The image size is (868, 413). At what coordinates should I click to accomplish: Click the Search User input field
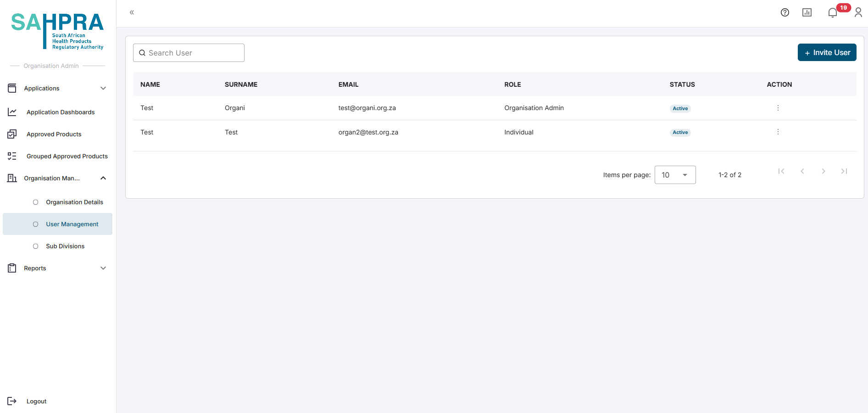tap(189, 53)
